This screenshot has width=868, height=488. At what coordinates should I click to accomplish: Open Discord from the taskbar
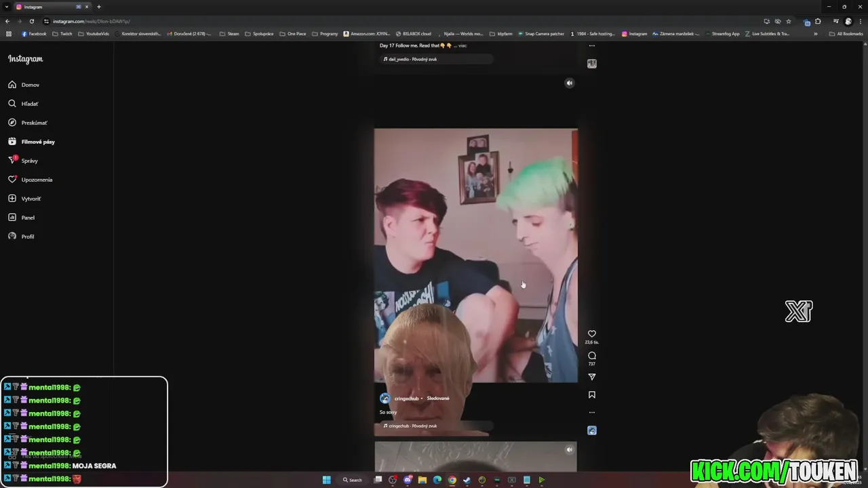[x=408, y=480]
